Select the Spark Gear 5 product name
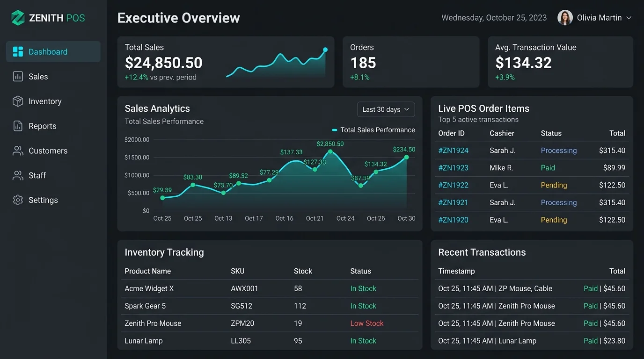 coord(145,306)
